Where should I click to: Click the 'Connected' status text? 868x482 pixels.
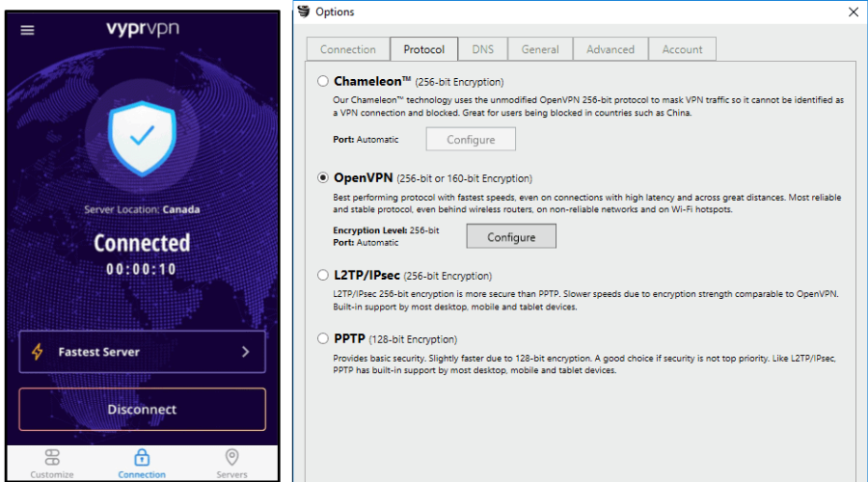coord(142,243)
